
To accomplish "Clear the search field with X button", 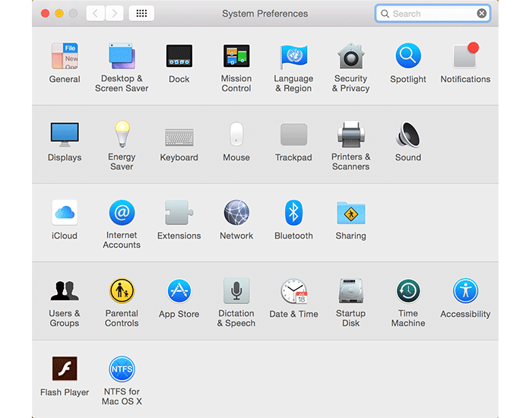I will pyautogui.click(x=481, y=14).
